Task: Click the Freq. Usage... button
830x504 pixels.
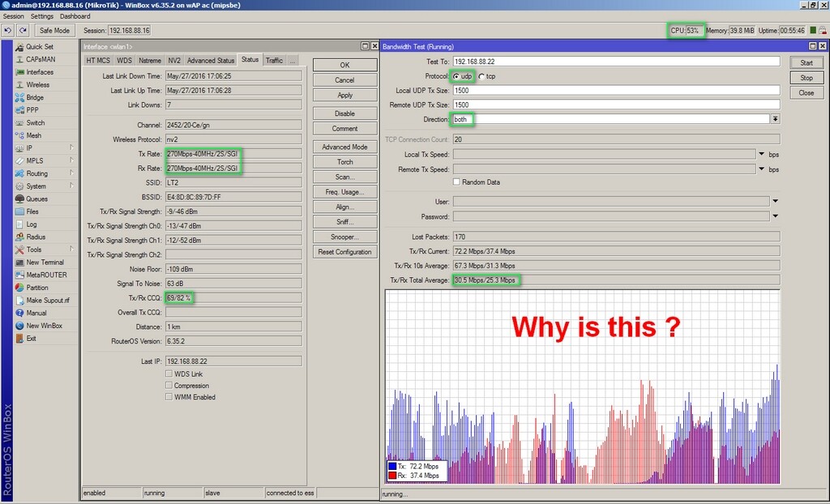Action: click(x=344, y=192)
